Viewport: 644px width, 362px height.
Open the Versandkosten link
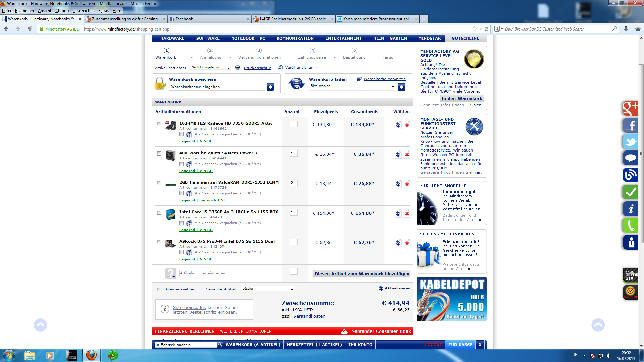309,316
